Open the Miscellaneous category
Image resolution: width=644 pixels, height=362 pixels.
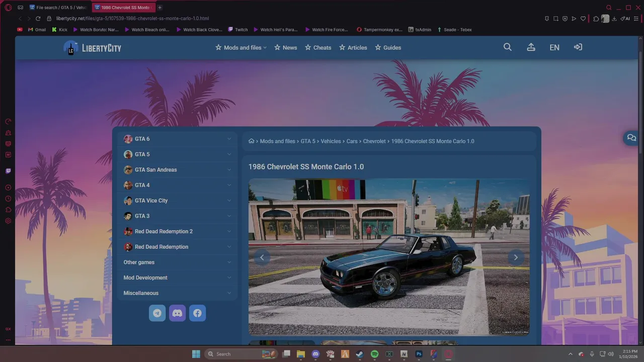[177, 293]
